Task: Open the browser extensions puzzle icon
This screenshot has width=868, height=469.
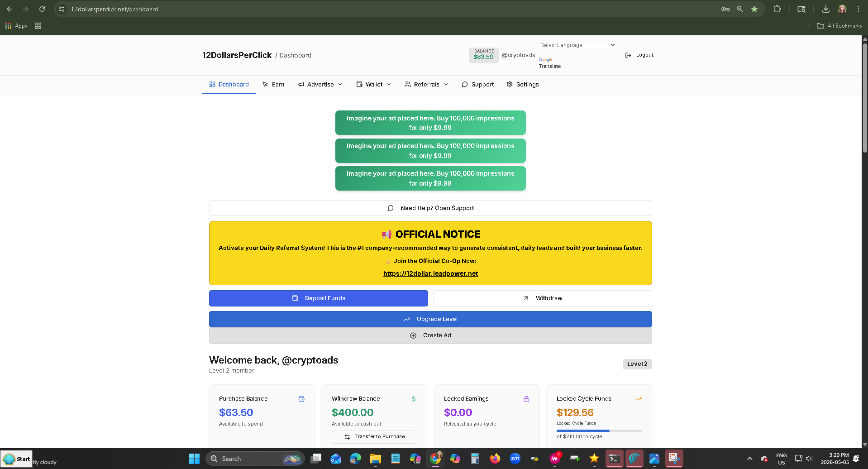Action: [777, 9]
